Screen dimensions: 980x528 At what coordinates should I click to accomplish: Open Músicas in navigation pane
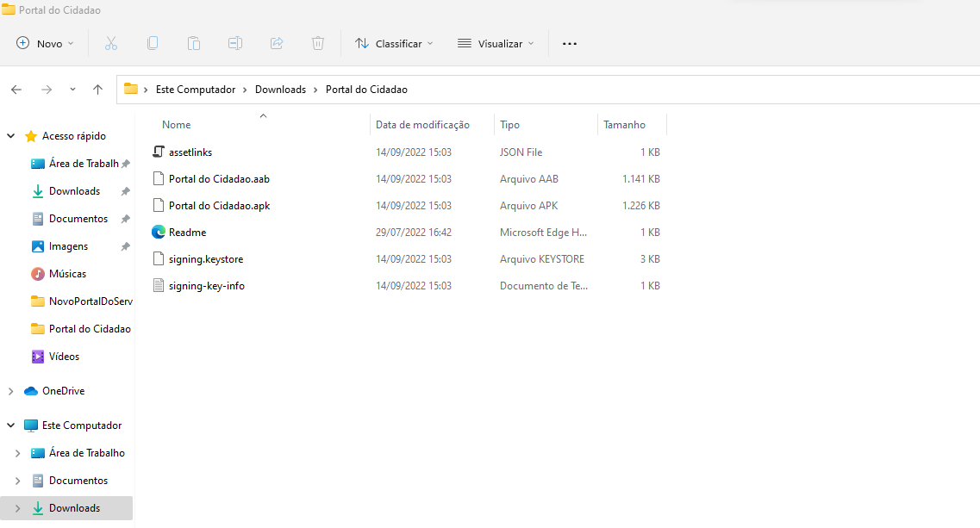67,274
